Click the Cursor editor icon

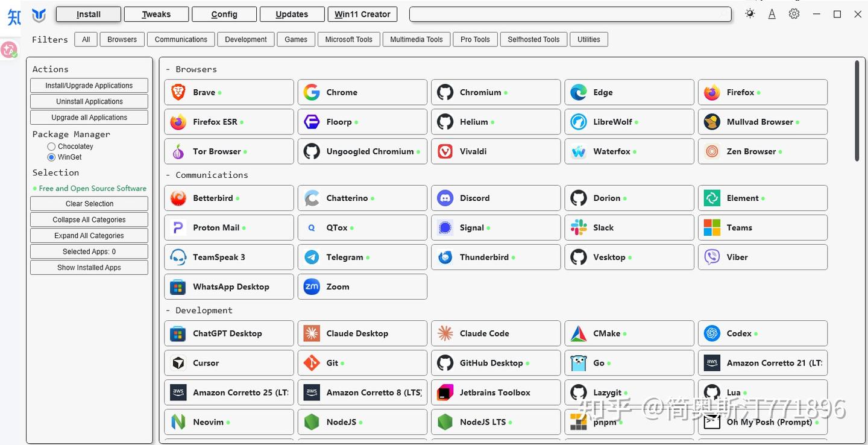point(178,363)
